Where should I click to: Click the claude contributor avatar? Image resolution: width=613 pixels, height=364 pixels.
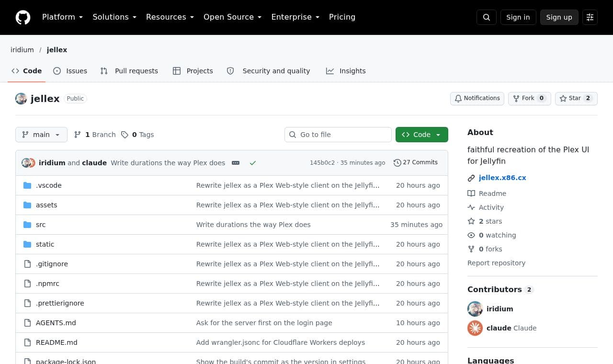[475, 328]
